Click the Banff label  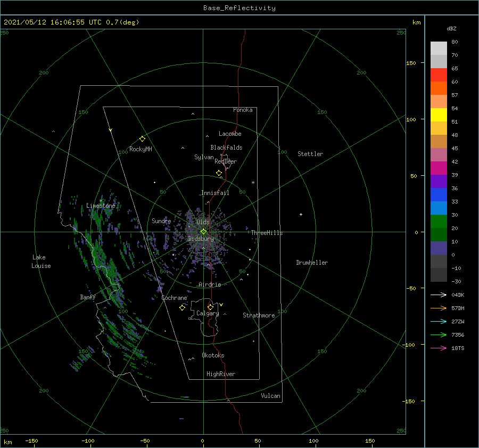pos(88,297)
